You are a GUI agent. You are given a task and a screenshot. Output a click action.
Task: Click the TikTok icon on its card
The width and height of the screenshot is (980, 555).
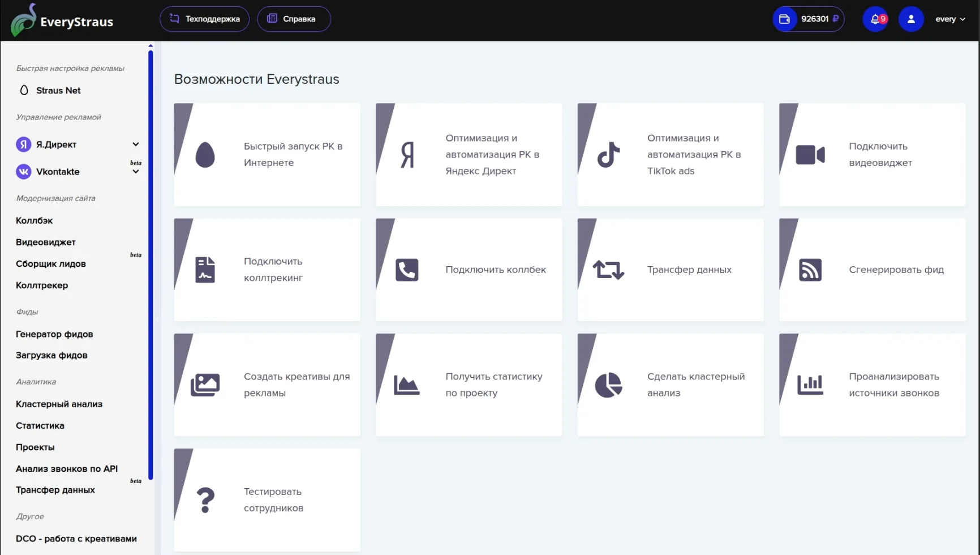(608, 155)
